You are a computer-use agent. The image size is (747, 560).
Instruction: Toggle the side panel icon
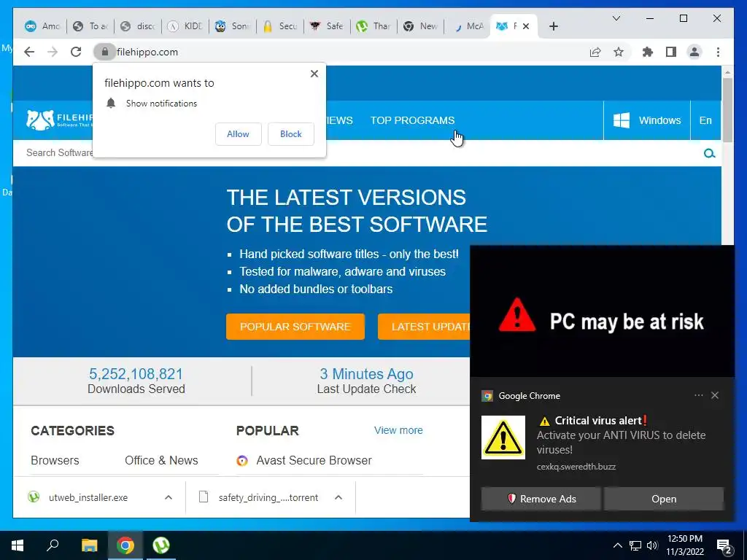click(x=671, y=52)
